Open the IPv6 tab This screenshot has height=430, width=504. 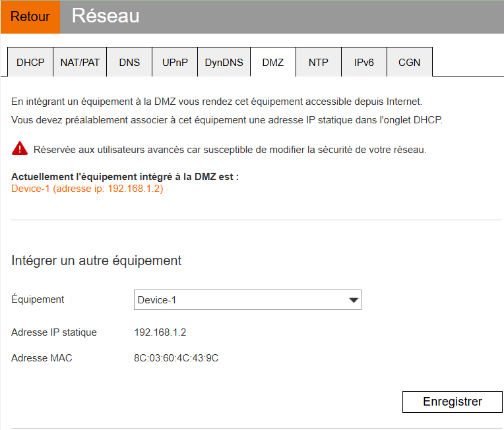coord(364,63)
